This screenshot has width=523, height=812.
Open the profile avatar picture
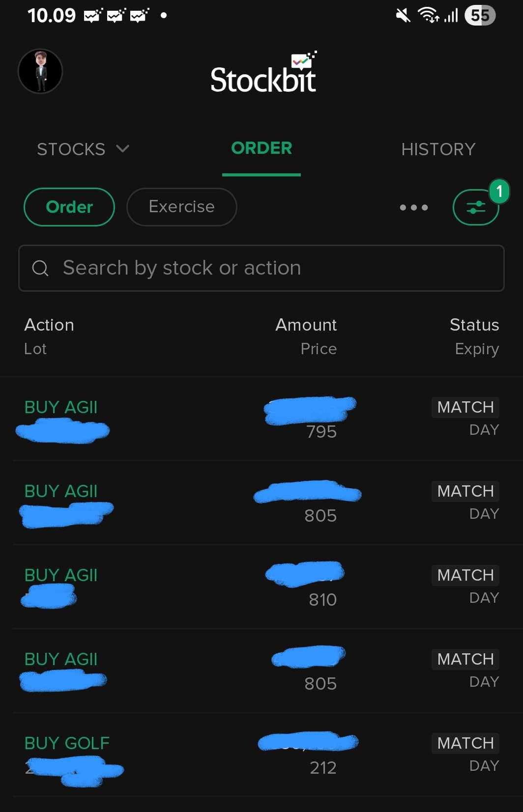(x=40, y=72)
